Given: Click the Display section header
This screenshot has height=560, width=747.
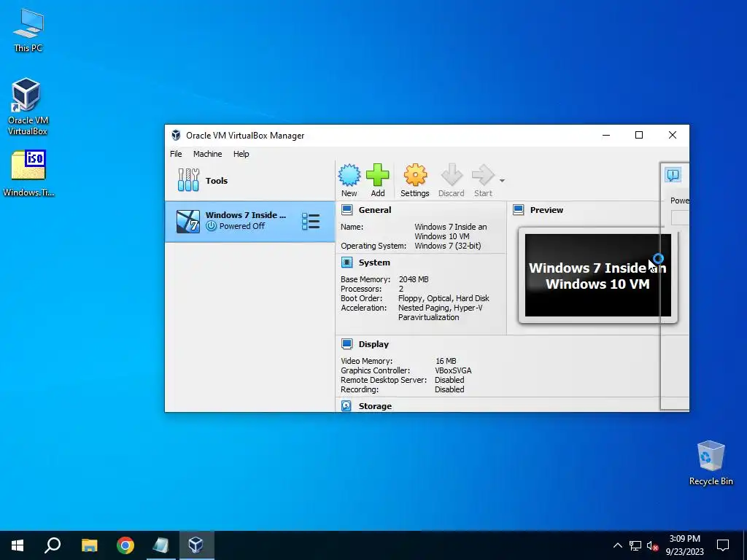Looking at the screenshot, I should (373, 344).
